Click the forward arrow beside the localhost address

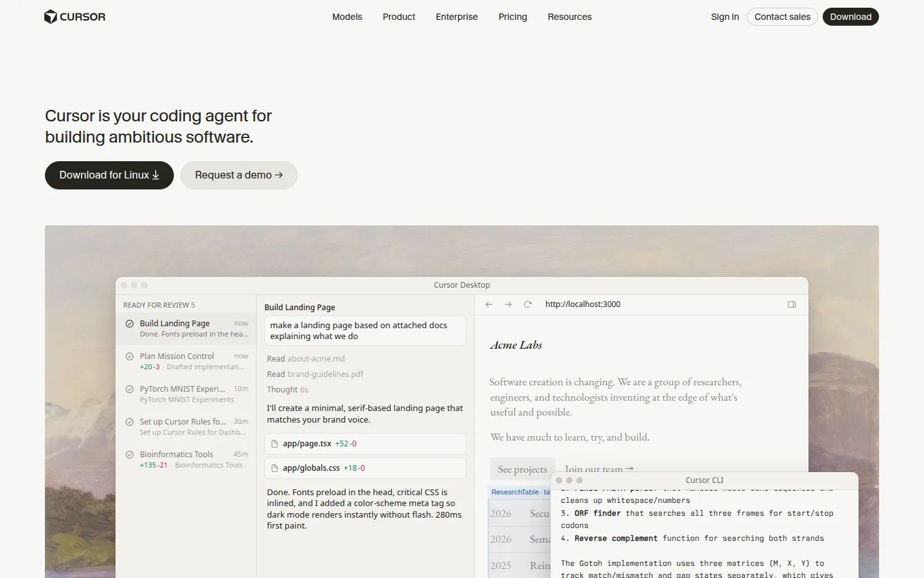pos(508,304)
